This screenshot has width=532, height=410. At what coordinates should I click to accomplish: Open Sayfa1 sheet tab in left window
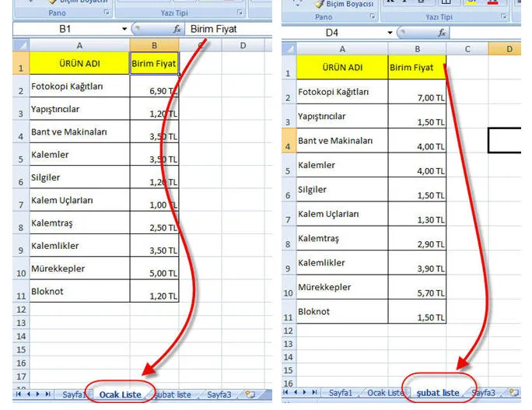[75, 394]
